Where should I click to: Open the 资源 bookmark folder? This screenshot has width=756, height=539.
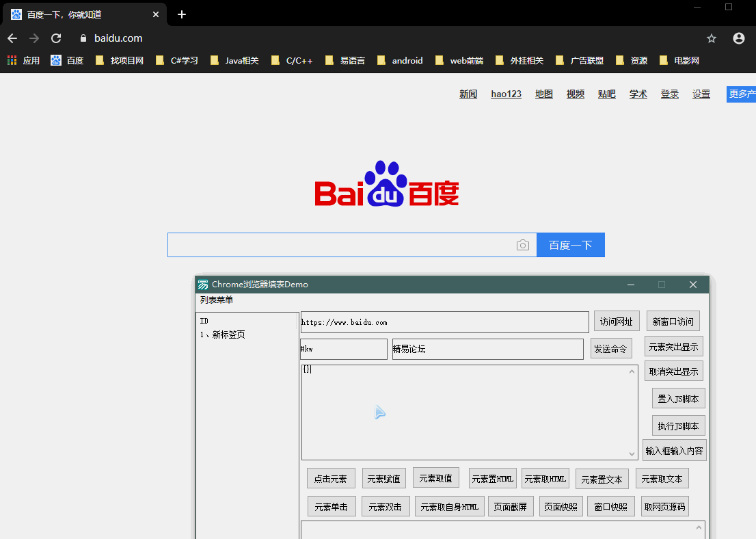pyautogui.click(x=632, y=60)
